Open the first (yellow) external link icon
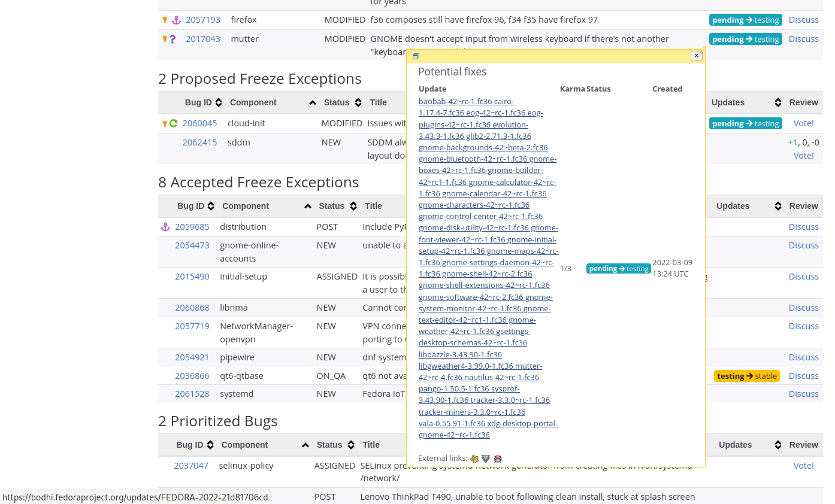The image size is (835, 504). pyautogui.click(x=474, y=459)
